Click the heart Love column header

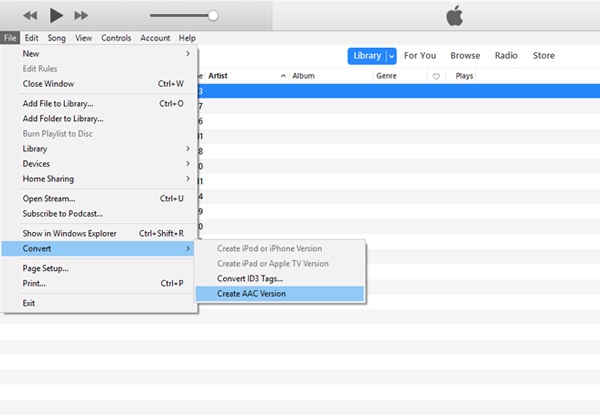pos(436,76)
